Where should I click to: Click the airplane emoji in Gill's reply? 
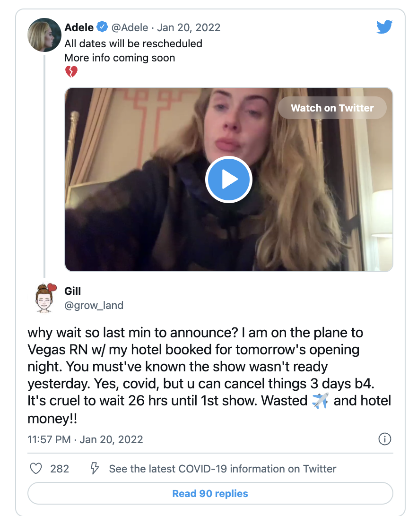tap(320, 401)
